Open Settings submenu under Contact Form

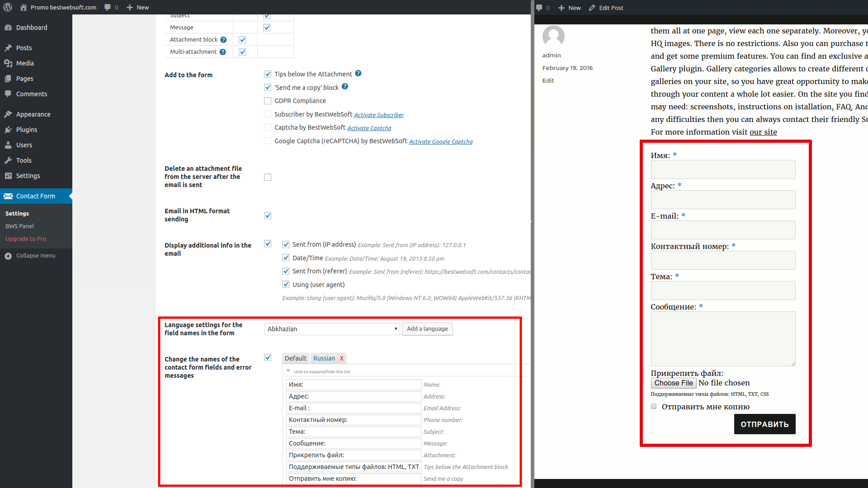click(x=17, y=213)
